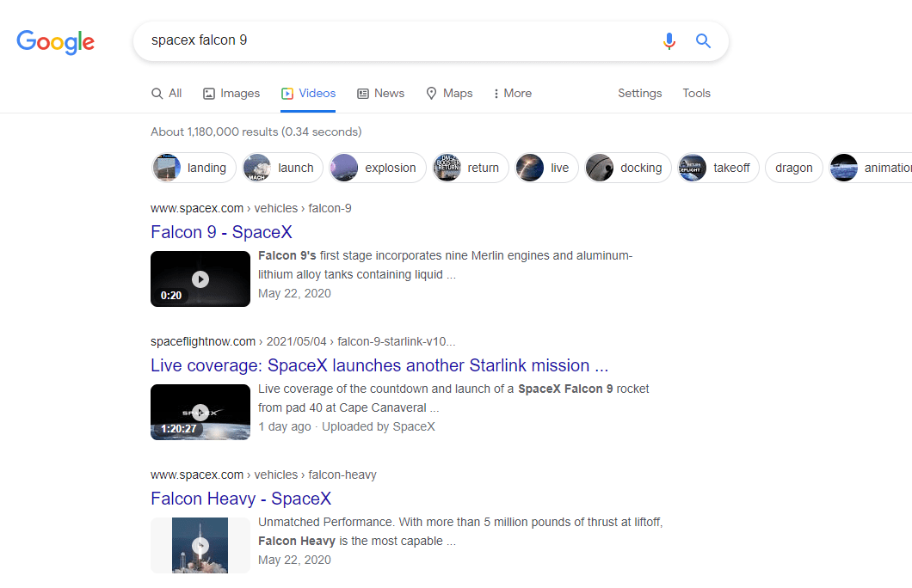
Task: Select the dragon filter chip
Action: pyautogui.click(x=793, y=168)
